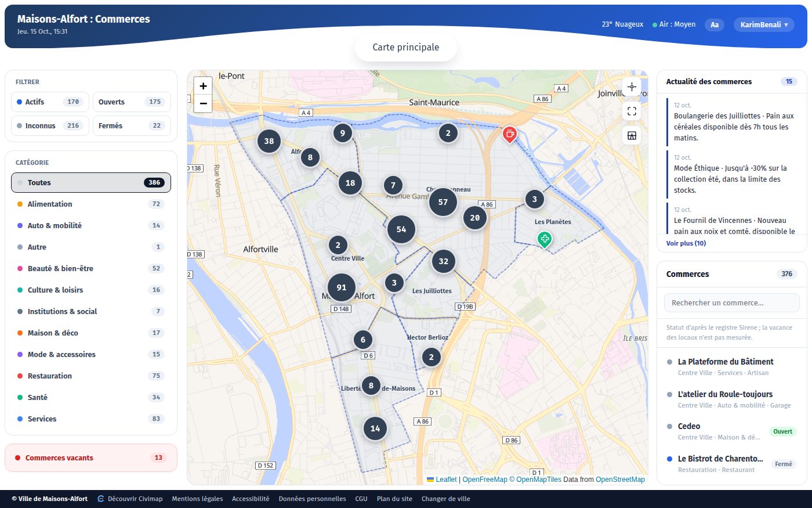Click the 23° Nuageux weather indicator

tap(622, 24)
